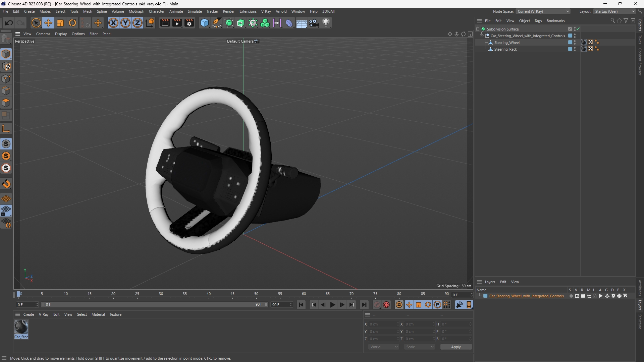Open the Simulate menu
644x362 pixels.
pyautogui.click(x=195, y=11)
